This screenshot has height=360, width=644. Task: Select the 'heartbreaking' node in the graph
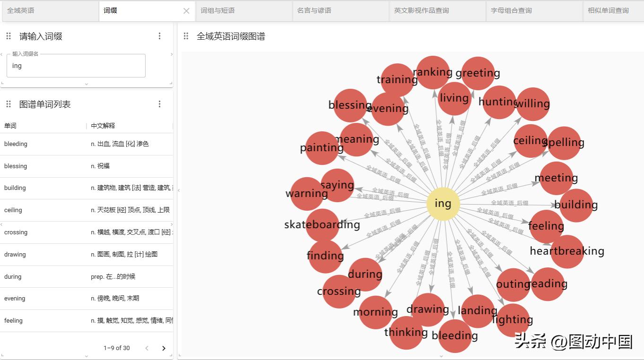(567, 251)
